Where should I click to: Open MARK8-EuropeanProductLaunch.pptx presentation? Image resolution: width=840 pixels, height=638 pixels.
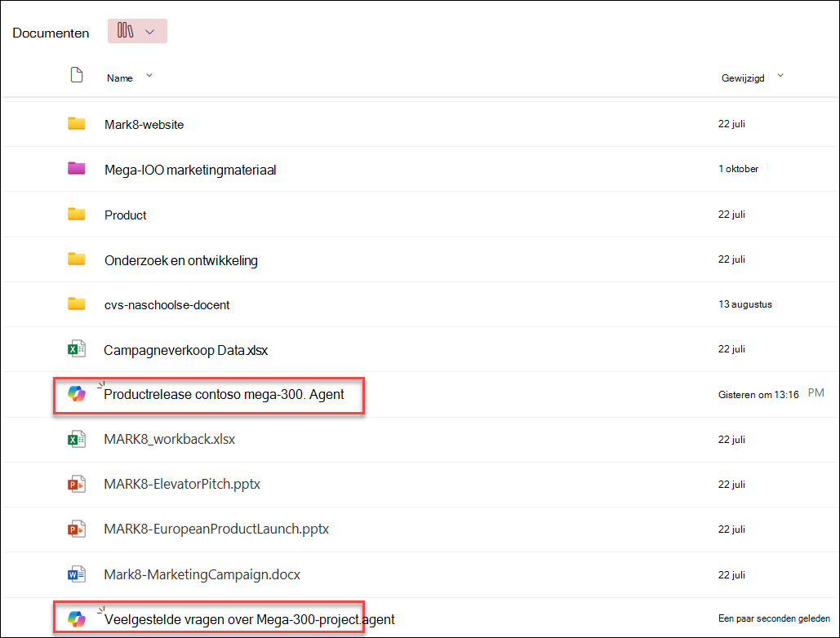[x=216, y=529]
